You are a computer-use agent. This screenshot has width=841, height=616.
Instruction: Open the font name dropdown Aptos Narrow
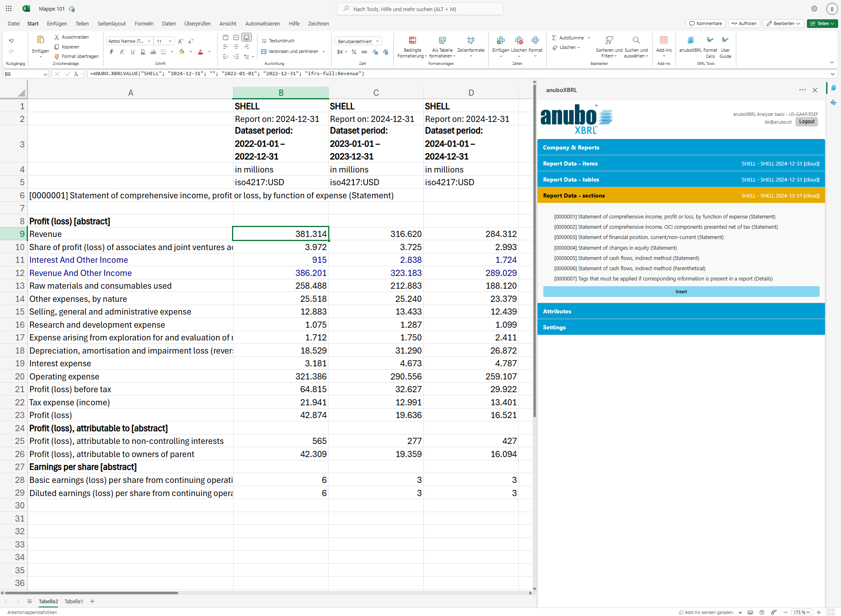(x=129, y=41)
